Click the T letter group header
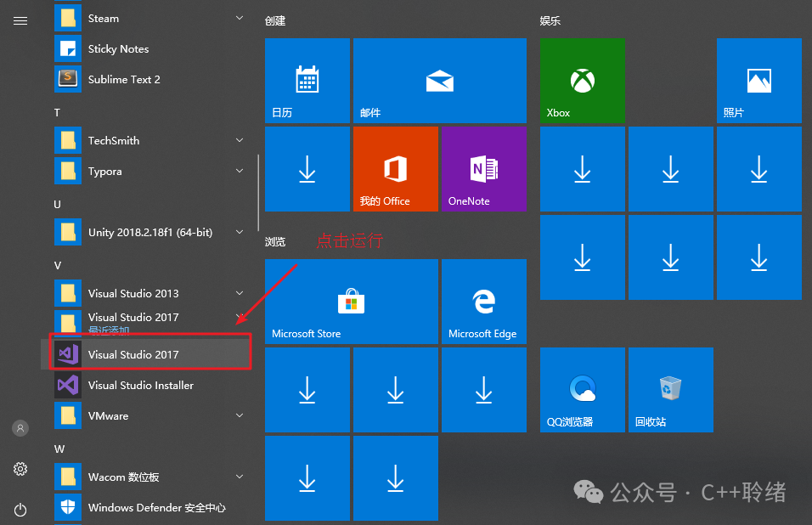 tap(58, 112)
